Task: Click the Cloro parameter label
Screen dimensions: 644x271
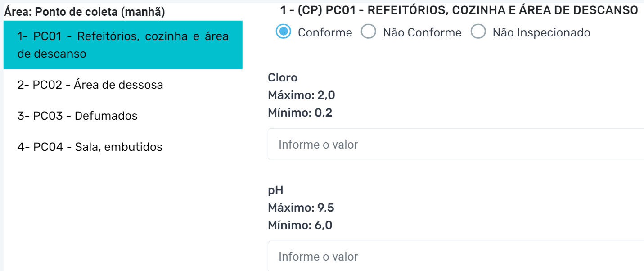Action: (283, 78)
